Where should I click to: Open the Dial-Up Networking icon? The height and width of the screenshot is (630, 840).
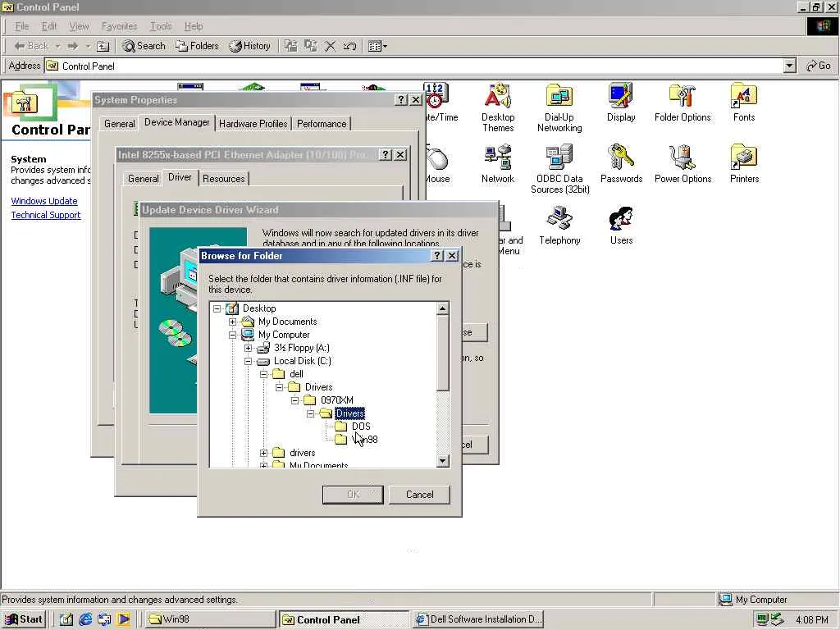[559, 107]
